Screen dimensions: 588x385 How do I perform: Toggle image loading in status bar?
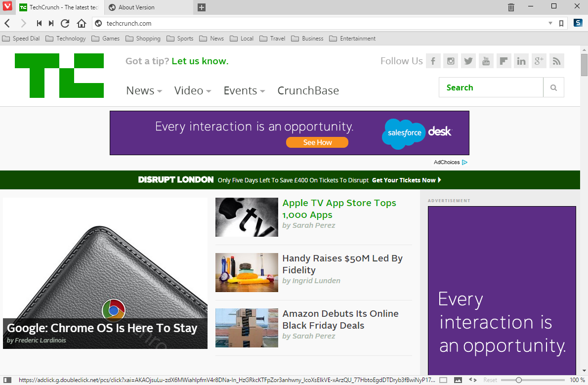click(x=458, y=380)
